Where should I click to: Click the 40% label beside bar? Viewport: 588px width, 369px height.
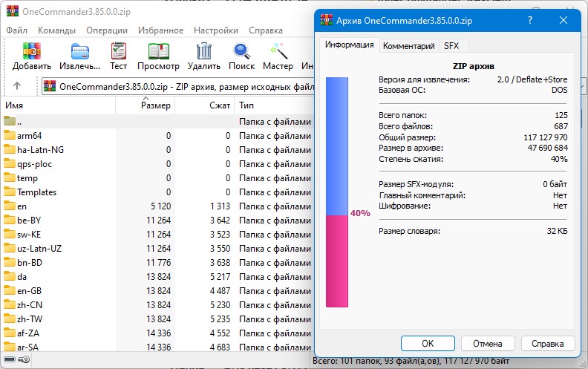[x=360, y=213]
